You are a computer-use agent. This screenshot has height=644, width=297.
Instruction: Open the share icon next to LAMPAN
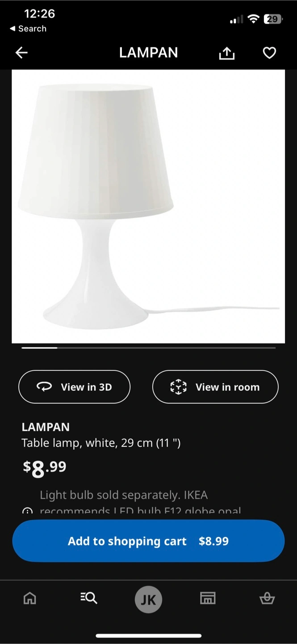(x=227, y=53)
